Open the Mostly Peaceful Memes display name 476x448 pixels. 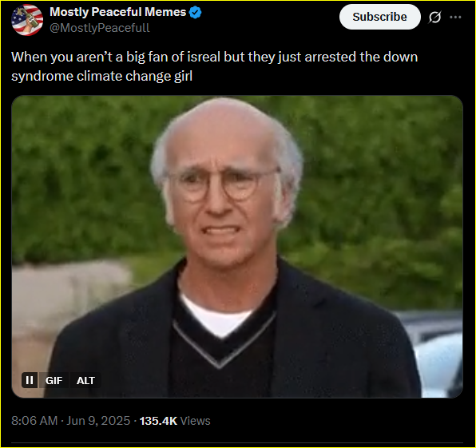pos(117,12)
